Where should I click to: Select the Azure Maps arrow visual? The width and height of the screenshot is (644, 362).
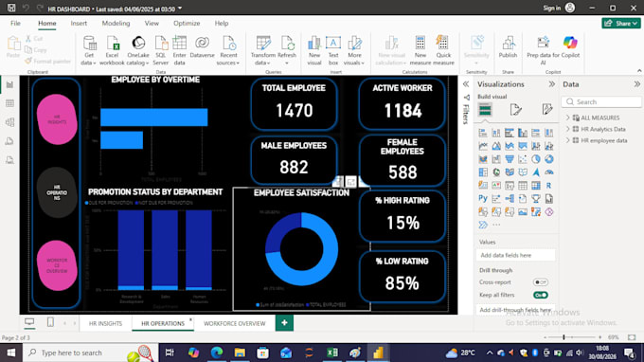click(x=536, y=172)
